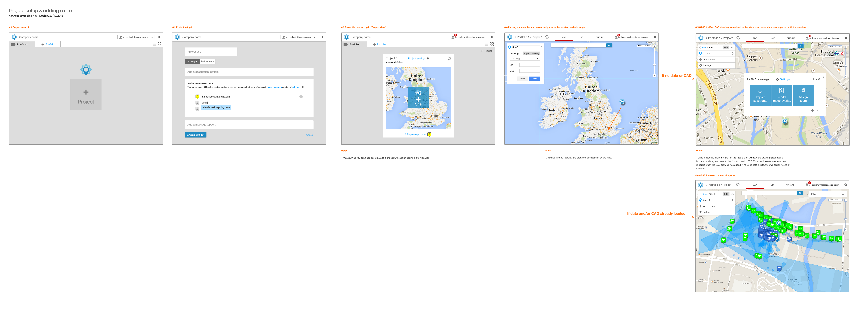The image size is (868, 309).
Task: Zoom out on the 4.4 map
Action: click(x=654, y=76)
